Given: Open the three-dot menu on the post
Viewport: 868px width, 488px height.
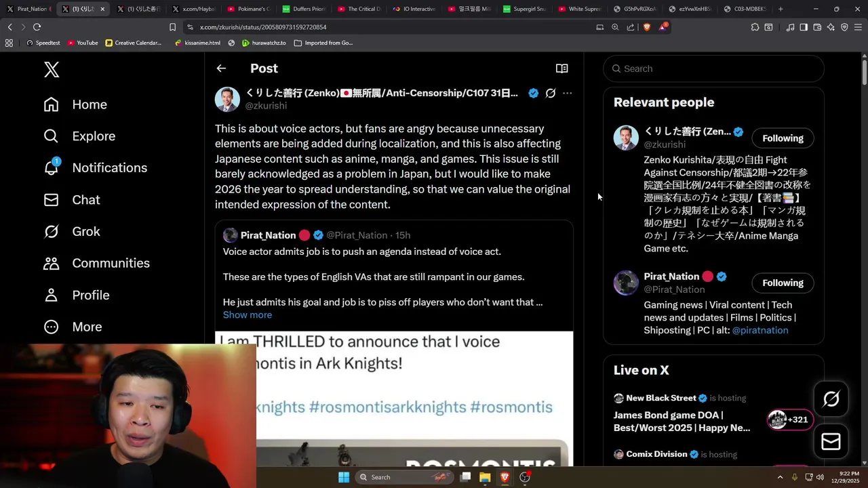Looking at the screenshot, I should [567, 93].
